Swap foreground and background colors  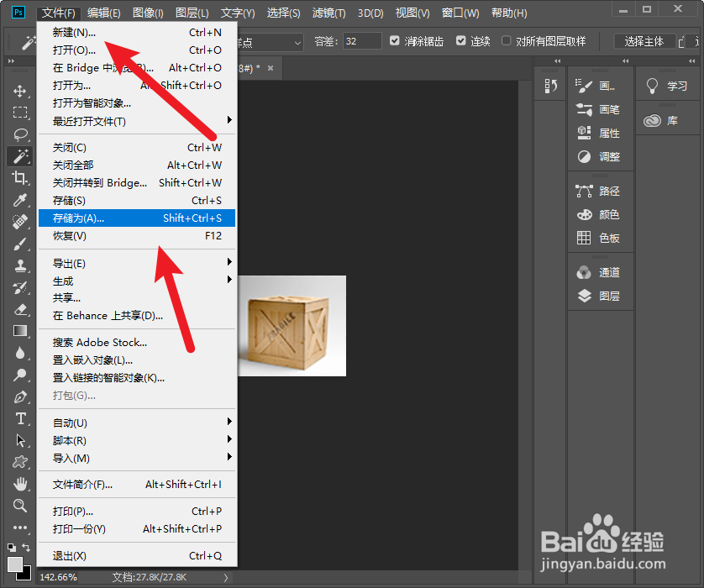(26, 547)
